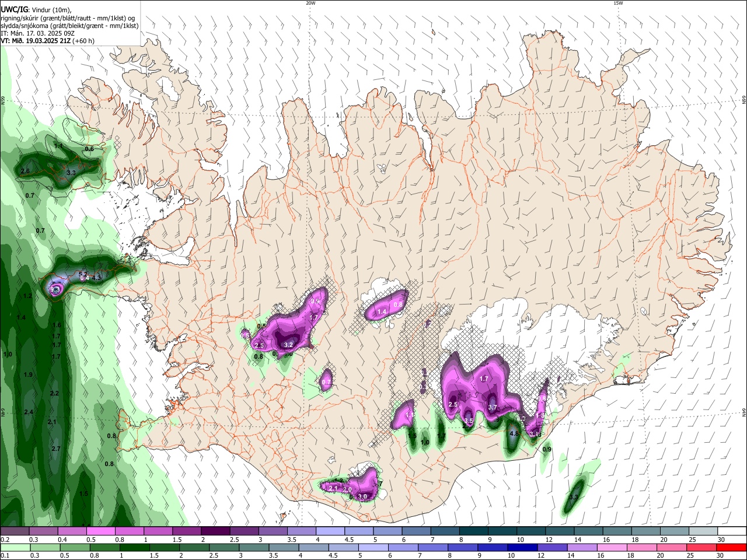Select the '0.2' label on the snow legend
The width and height of the screenshot is (747, 560).
(x=4, y=540)
